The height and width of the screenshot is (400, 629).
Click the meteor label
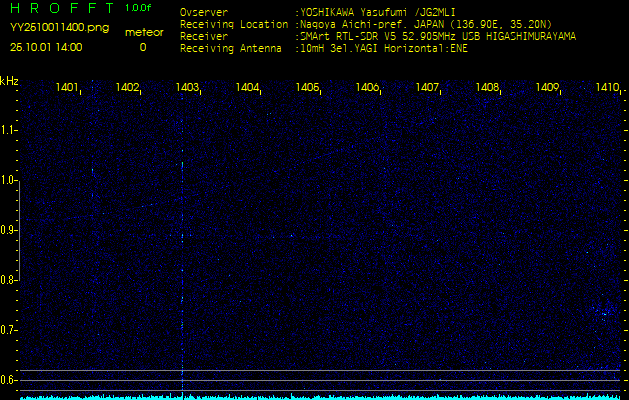coord(144,32)
